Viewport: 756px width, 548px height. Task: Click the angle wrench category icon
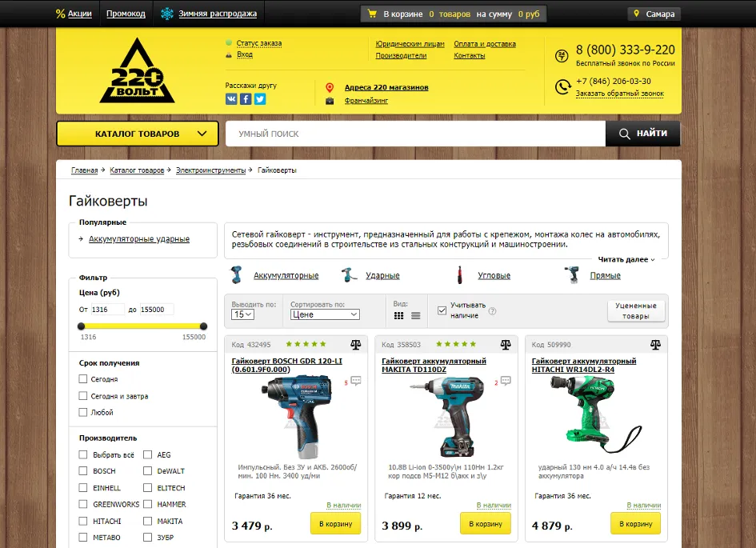click(460, 274)
